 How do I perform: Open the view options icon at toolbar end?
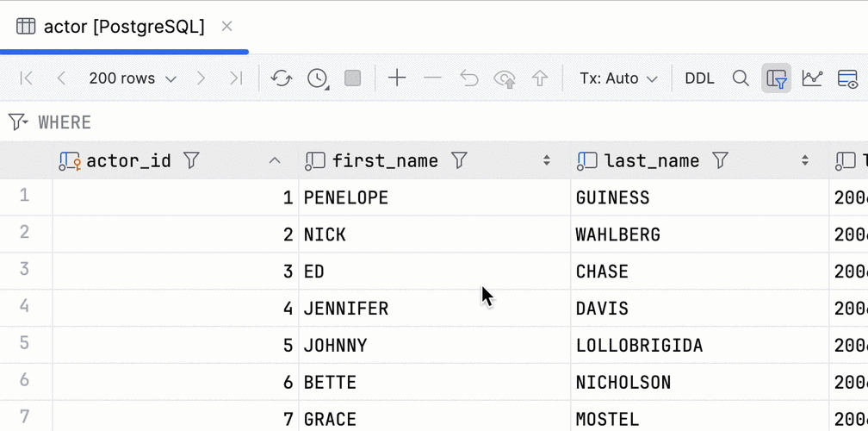point(848,78)
